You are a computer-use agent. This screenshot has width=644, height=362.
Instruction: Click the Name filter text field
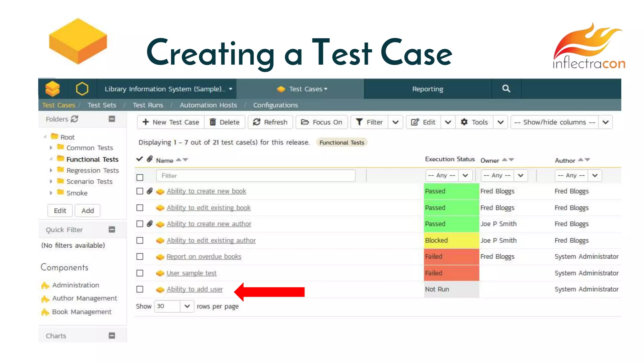(256, 176)
